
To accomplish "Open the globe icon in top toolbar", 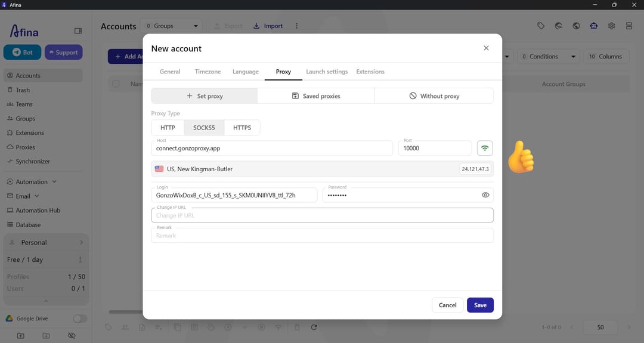I will click(576, 26).
